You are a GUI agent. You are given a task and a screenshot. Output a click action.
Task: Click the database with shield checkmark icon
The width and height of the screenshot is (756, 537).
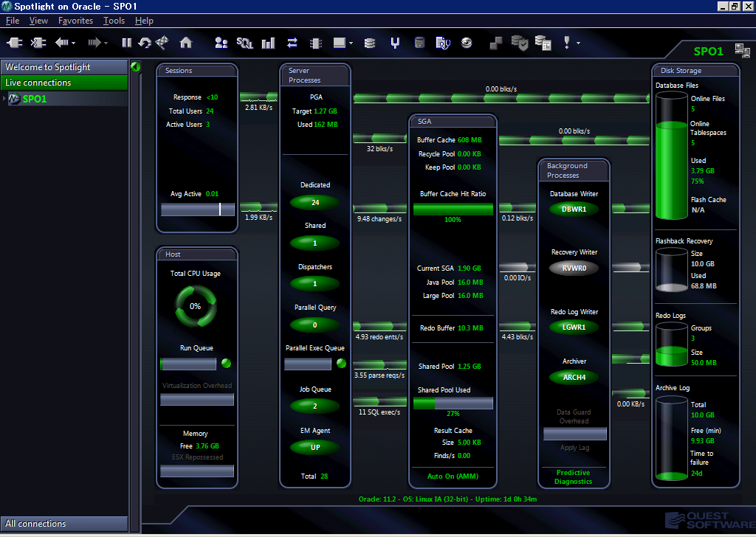coord(520,43)
